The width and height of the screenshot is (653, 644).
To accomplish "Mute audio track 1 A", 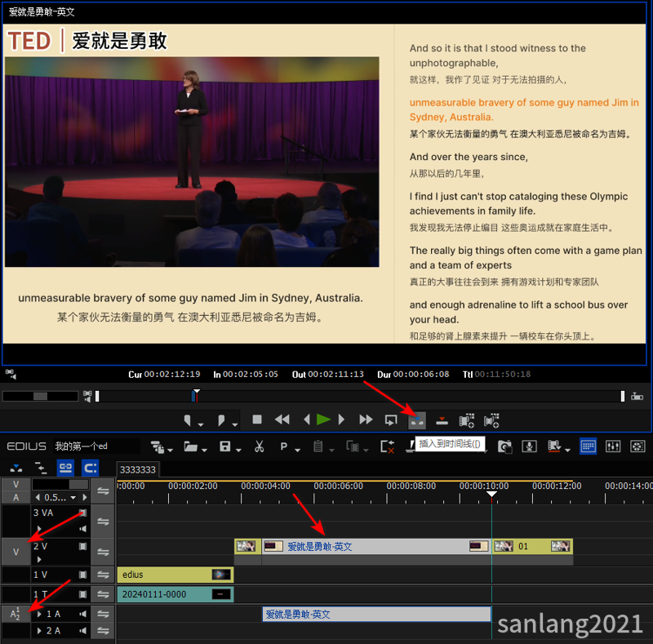I will tap(83, 614).
